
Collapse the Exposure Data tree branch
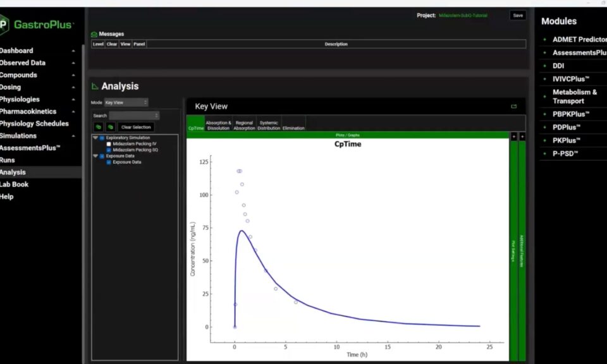click(95, 155)
